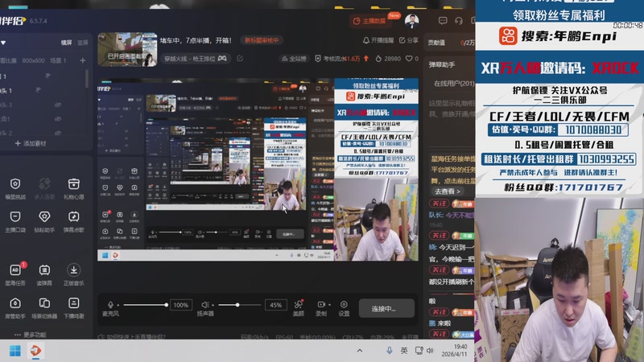Open the 星海任务 tool with red badge
644x362 pixels.
15,274
